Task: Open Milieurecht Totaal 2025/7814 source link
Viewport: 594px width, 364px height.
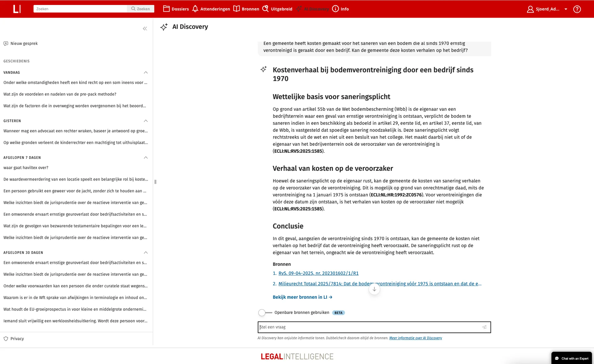Action: [x=380, y=284]
